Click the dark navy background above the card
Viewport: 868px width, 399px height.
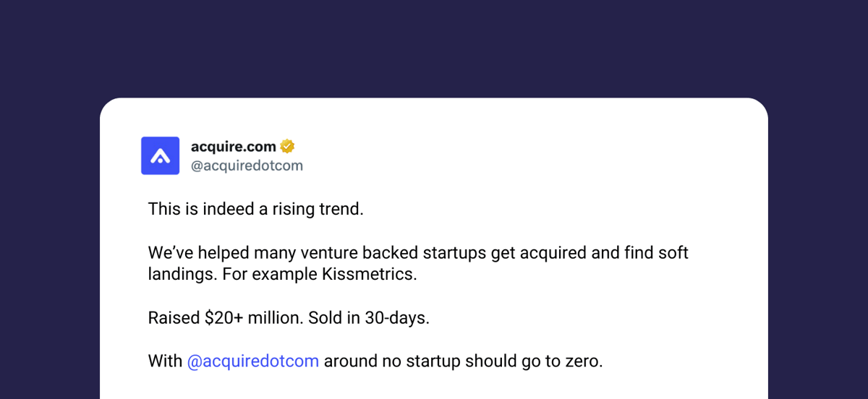(434, 47)
